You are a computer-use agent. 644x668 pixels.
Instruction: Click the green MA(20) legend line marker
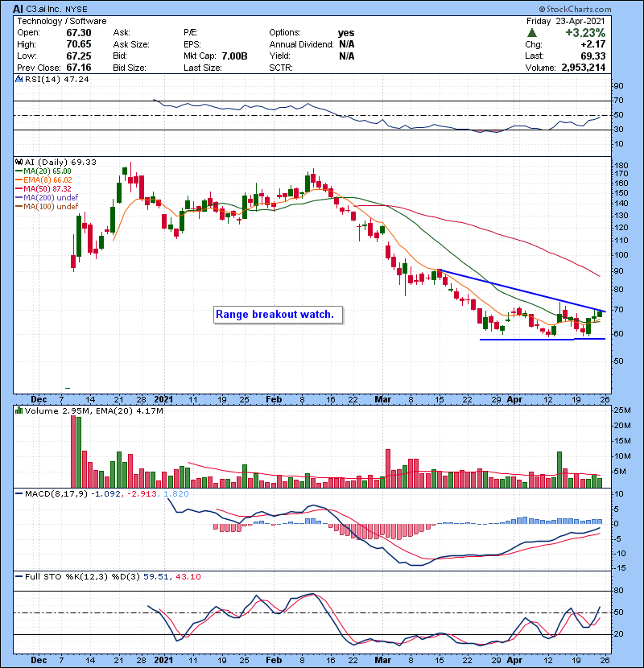tap(19, 171)
